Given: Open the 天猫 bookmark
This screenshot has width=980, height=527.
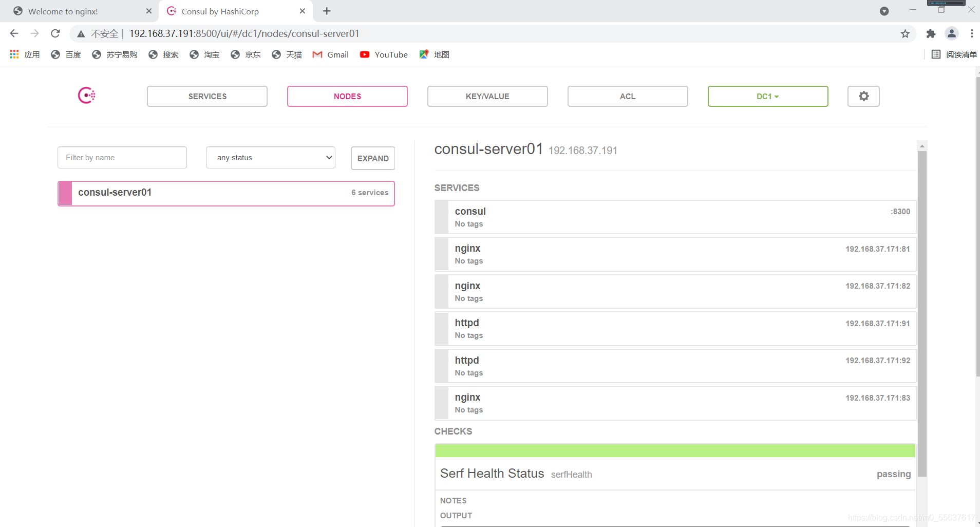Looking at the screenshot, I should coord(287,54).
